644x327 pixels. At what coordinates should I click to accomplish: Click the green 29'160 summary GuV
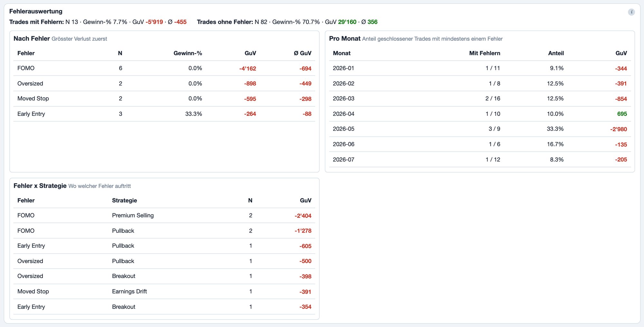347,22
